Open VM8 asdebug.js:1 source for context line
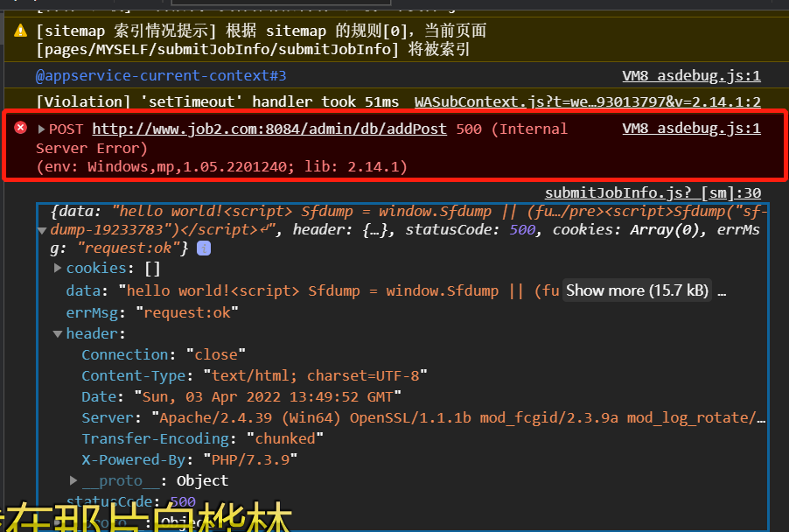The height and width of the screenshot is (532, 789). [x=691, y=76]
